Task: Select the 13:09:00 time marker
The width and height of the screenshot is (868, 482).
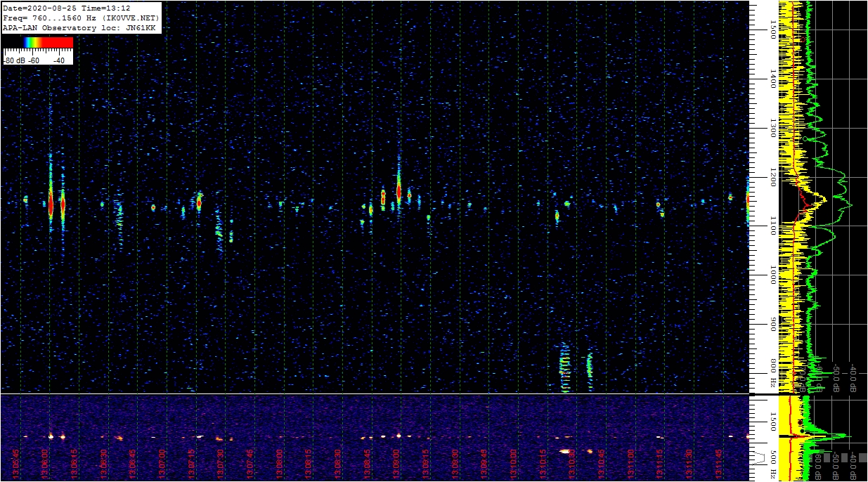Action: [x=397, y=464]
